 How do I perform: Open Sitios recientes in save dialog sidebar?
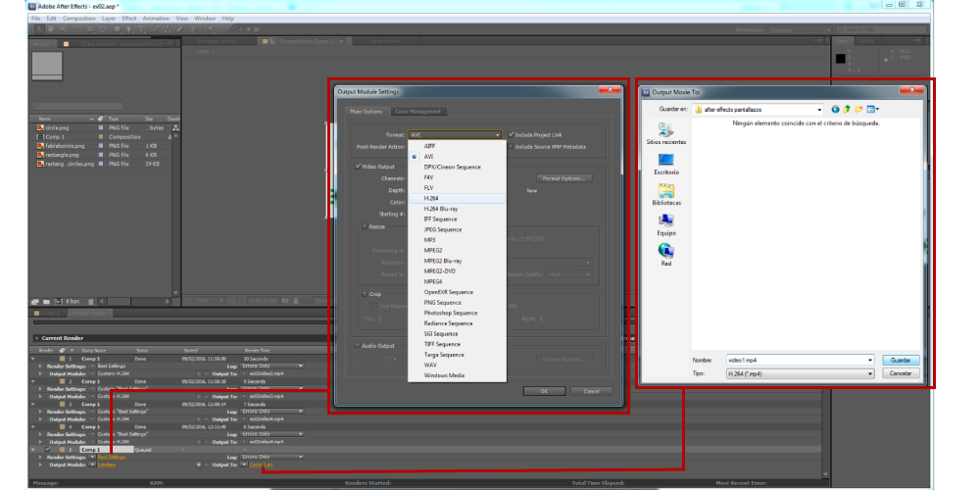(666, 133)
